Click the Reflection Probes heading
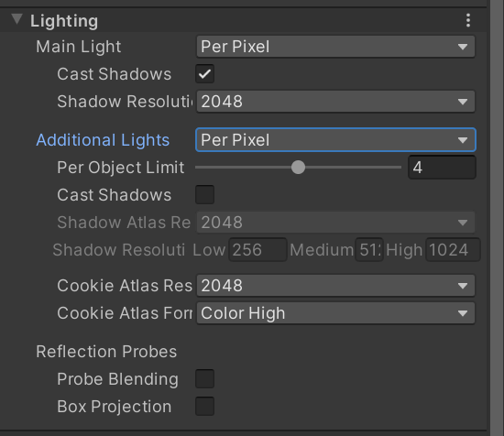This screenshot has width=504, height=436. (x=106, y=352)
